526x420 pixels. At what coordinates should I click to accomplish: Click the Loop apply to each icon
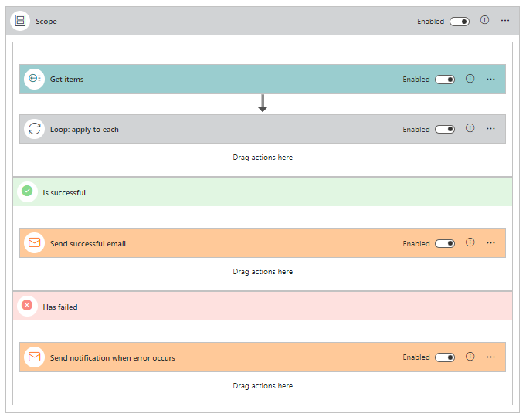click(x=34, y=129)
